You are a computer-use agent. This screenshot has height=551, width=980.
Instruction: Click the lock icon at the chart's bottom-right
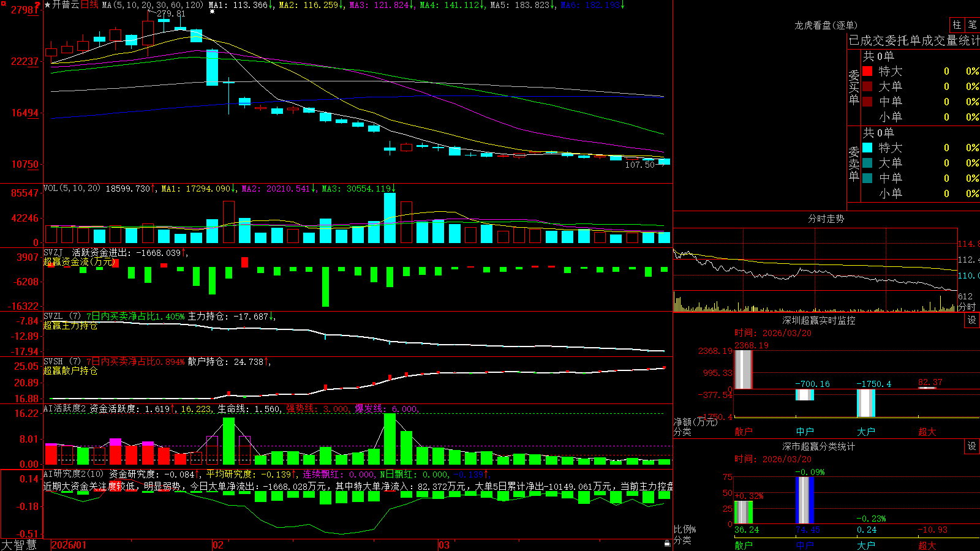667,544
